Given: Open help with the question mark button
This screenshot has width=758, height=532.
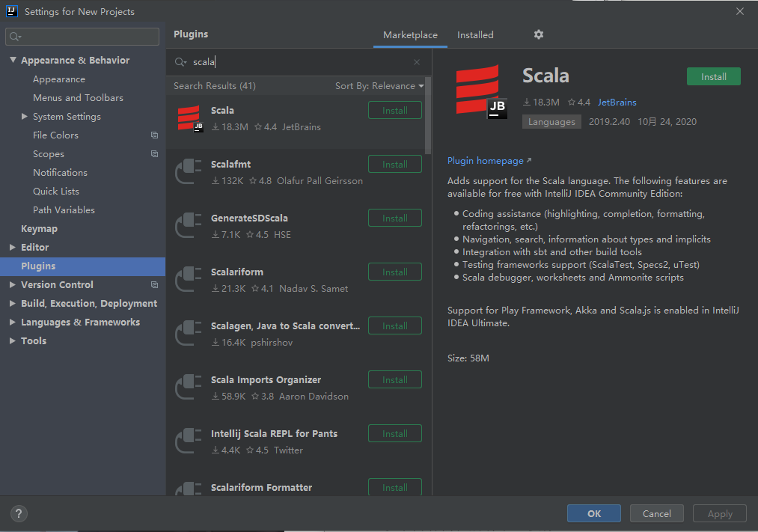Looking at the screenshot, I should coord(19,513).
